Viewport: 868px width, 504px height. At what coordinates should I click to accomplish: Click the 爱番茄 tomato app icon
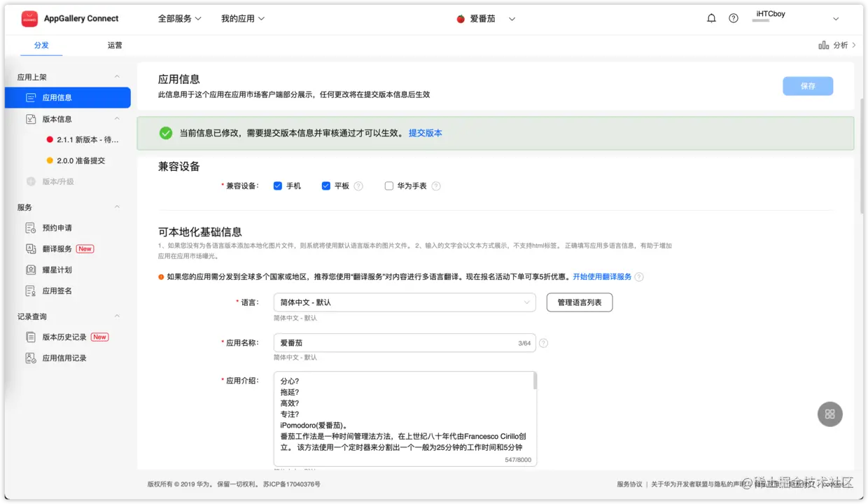(x=461, y=19)
